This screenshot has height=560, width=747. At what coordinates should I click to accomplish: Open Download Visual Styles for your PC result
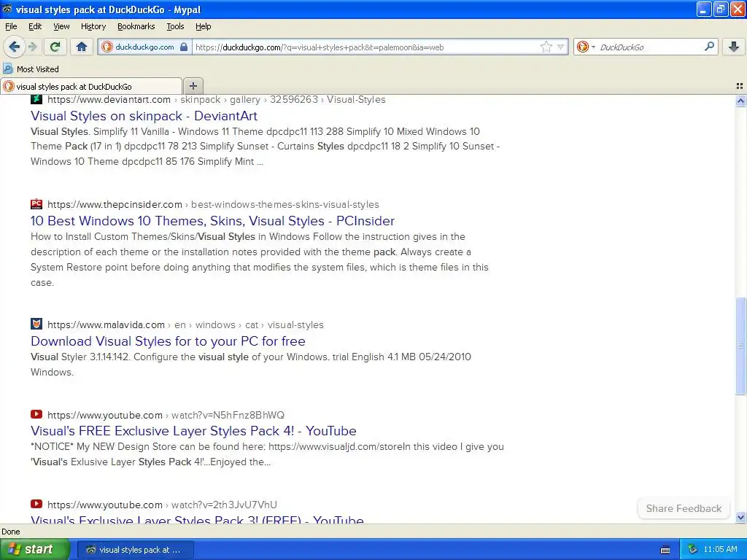[x=168, y=341]
